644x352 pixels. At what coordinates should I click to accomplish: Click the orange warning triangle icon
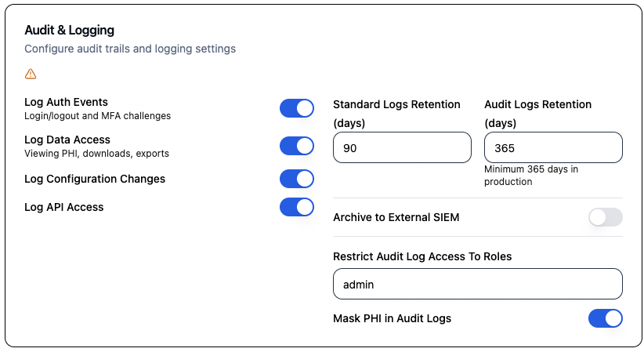tap(31, 74)
